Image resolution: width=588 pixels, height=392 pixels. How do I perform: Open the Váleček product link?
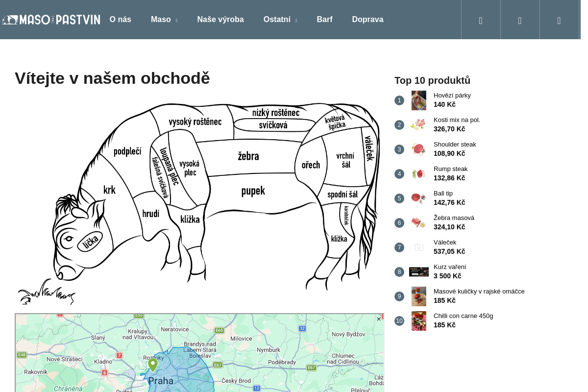pyautogui.click(x=445, y=243)
